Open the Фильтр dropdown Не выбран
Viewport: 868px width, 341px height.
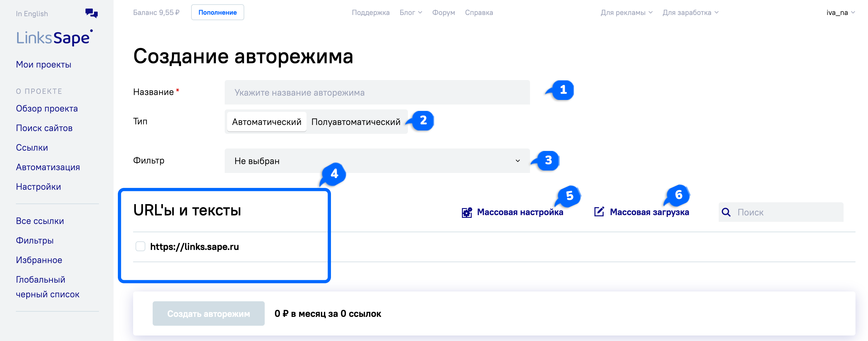(x=377, y=161)
